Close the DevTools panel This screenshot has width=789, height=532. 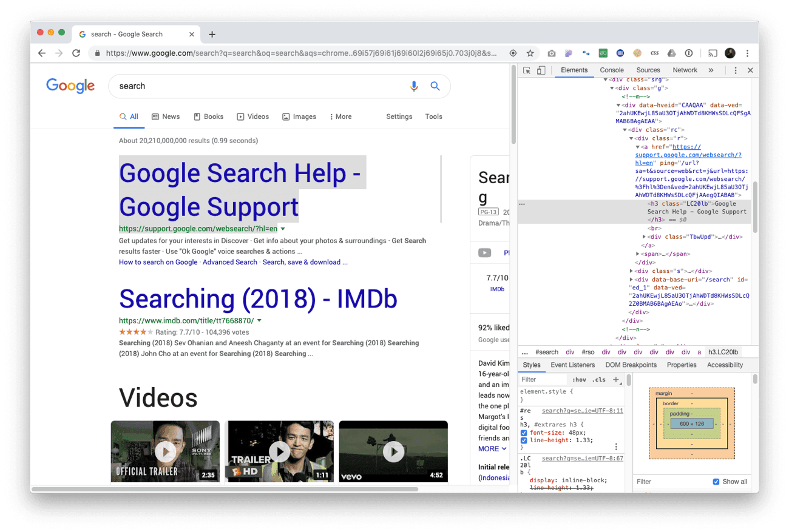(750, 70)
